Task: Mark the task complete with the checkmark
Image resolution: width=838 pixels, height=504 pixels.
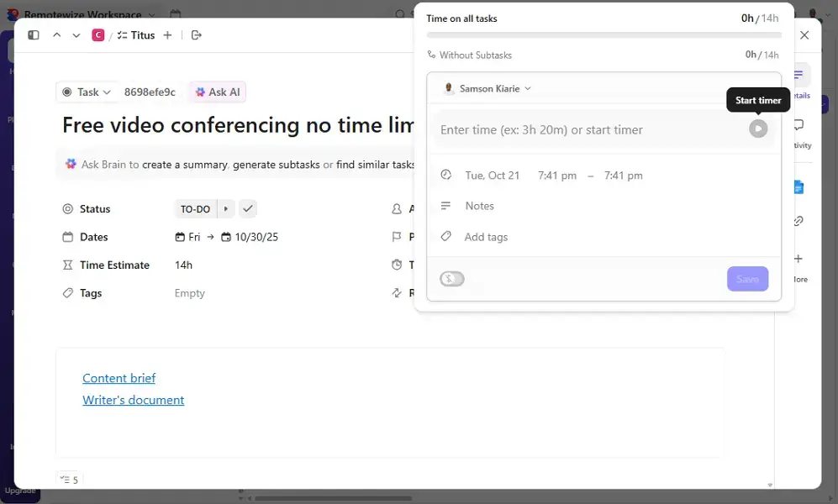Action: 247,208
